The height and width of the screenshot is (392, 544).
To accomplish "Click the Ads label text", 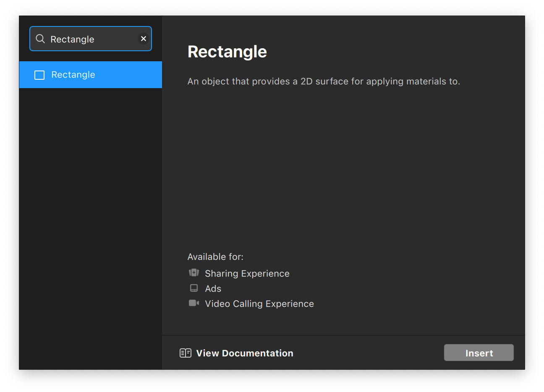I will pyautogui.click(x=213, y=289).
